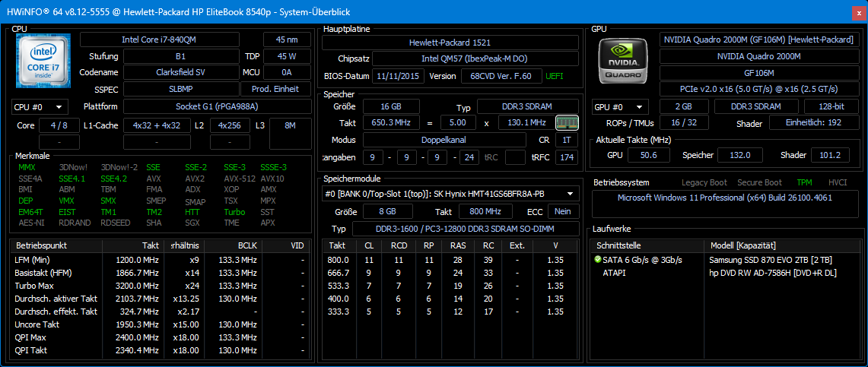
Task: Click the green UEFI label
Action: [554, 76]
